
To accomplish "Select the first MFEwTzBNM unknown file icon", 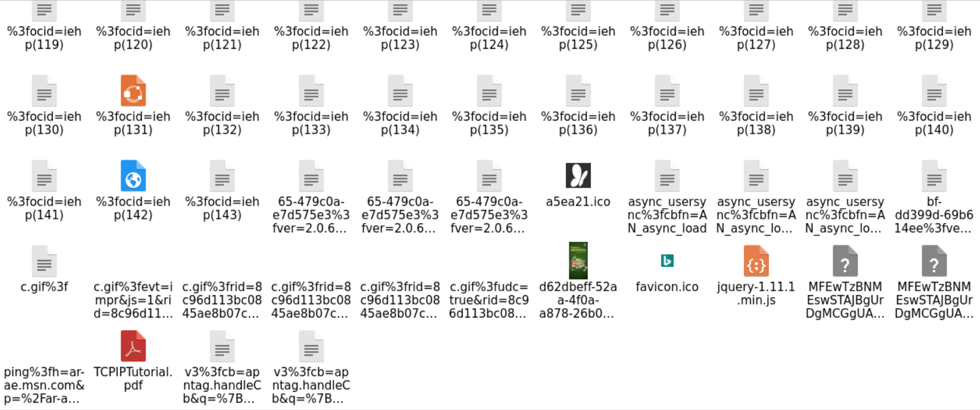I will pos(845,261).
